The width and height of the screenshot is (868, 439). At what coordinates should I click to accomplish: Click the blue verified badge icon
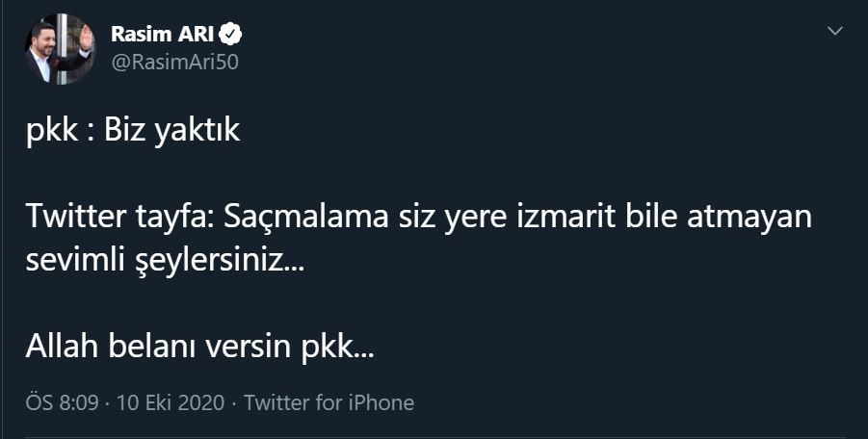coord(231,36)
